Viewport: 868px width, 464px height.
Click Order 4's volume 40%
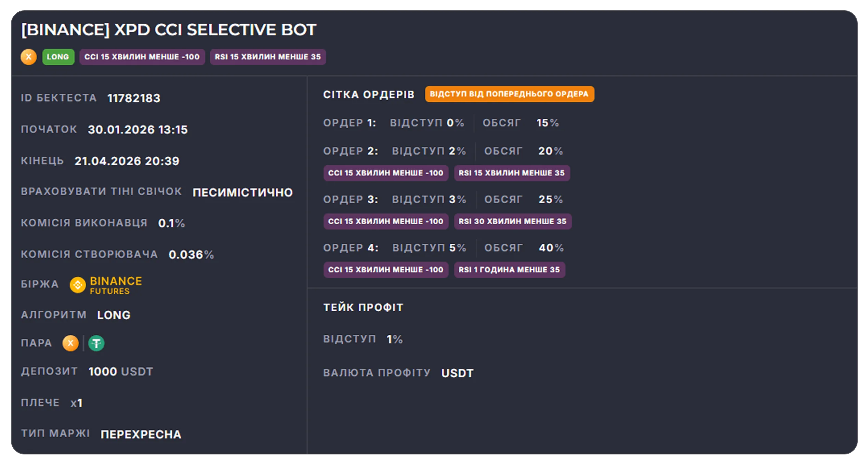tap(551, 248)
